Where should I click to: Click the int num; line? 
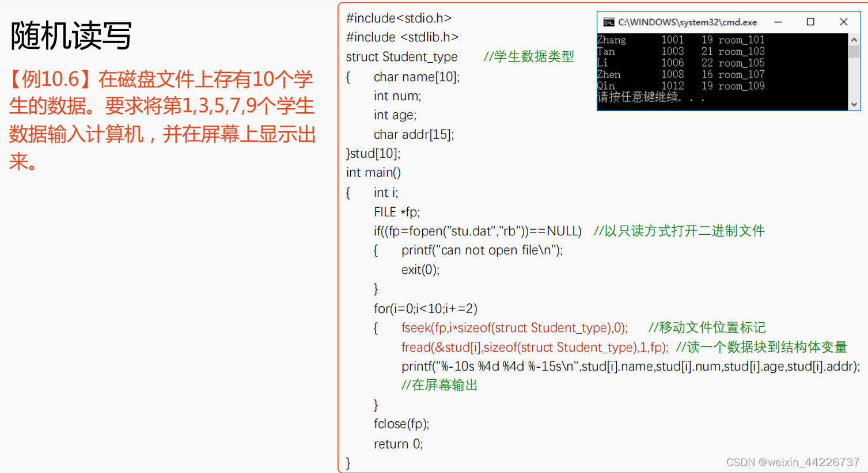[397, 96]
